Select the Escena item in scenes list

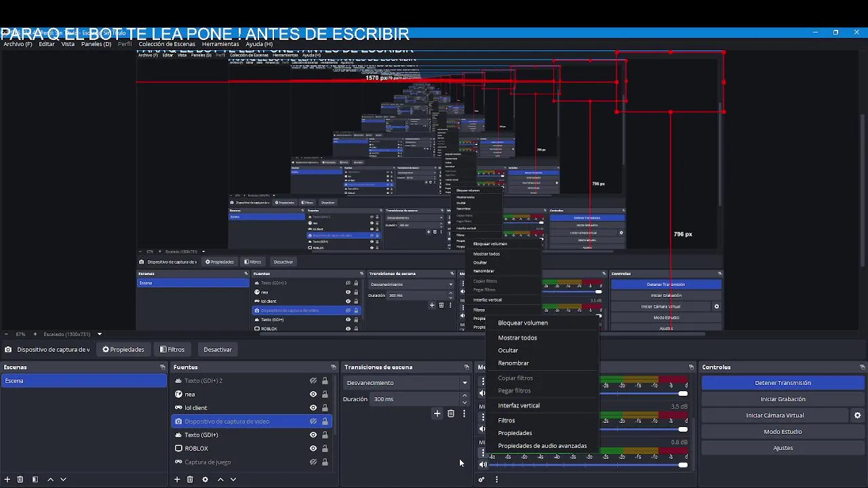(83, 381)
